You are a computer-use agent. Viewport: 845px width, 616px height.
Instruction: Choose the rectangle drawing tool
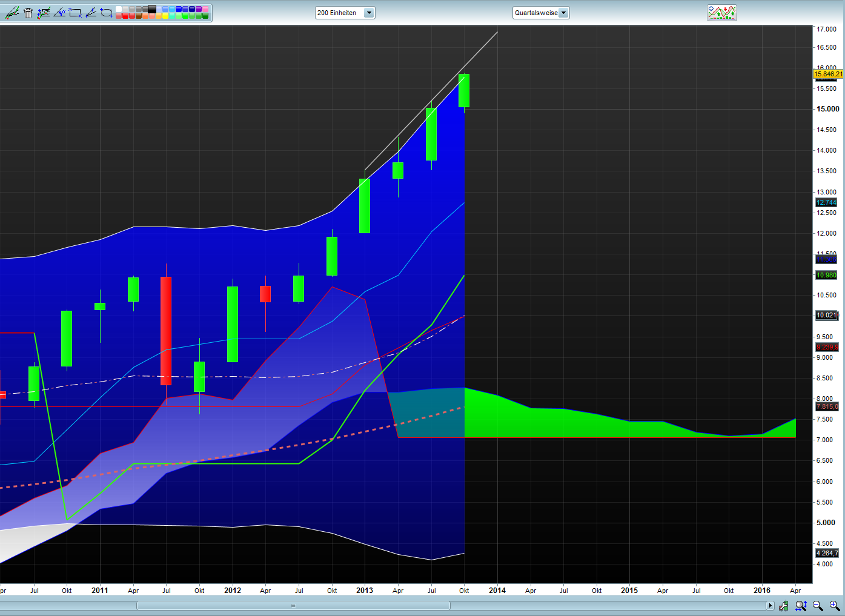coord(75,13)
